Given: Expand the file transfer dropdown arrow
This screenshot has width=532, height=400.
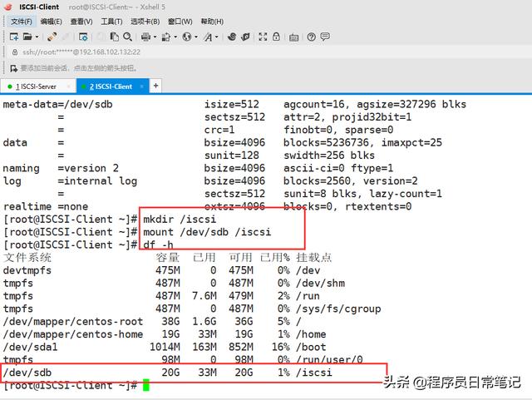Looking at the screenshot, I should point(175,37).
